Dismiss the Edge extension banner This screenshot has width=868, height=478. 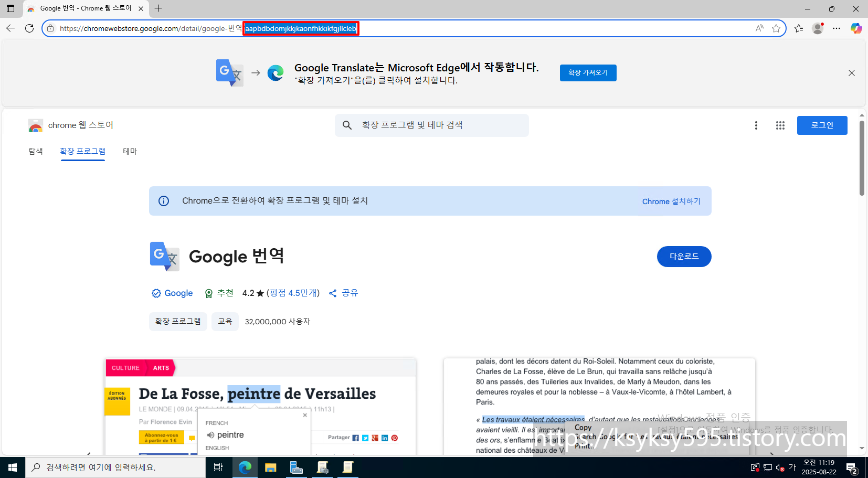852,73
